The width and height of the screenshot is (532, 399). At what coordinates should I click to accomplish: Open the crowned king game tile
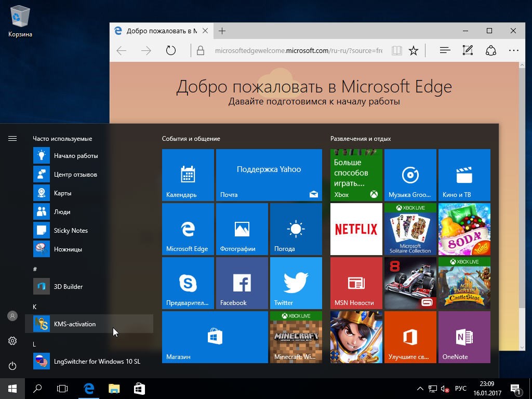pyautogui.click(x=356, y=337)
